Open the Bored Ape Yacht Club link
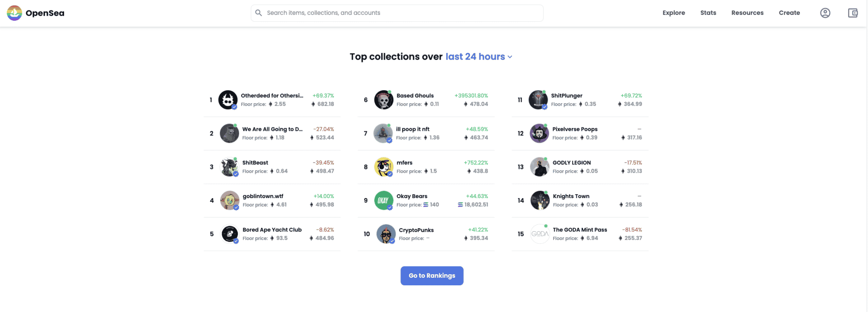 tap(272, 230)
